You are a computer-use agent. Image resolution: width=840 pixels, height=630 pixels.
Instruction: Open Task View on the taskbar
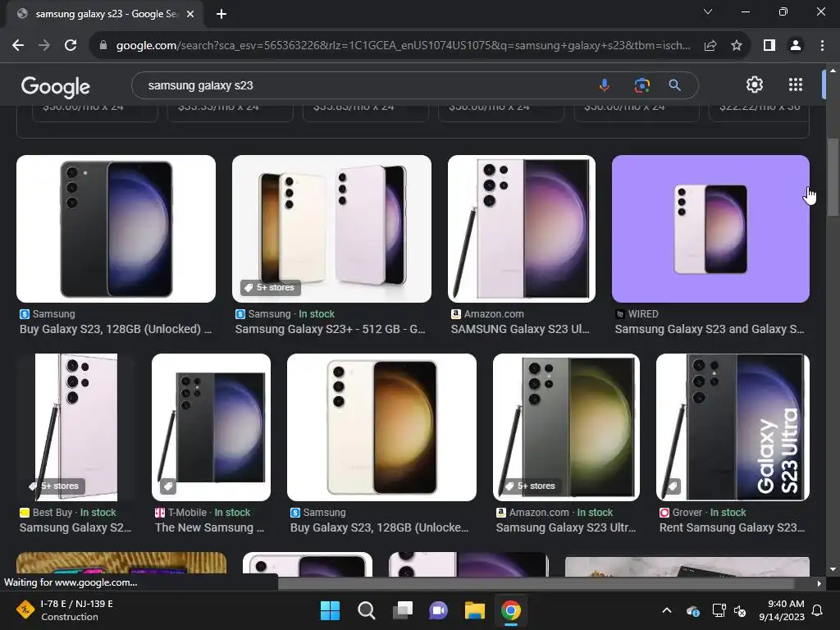pyautogui.click(x=402, y=610)
